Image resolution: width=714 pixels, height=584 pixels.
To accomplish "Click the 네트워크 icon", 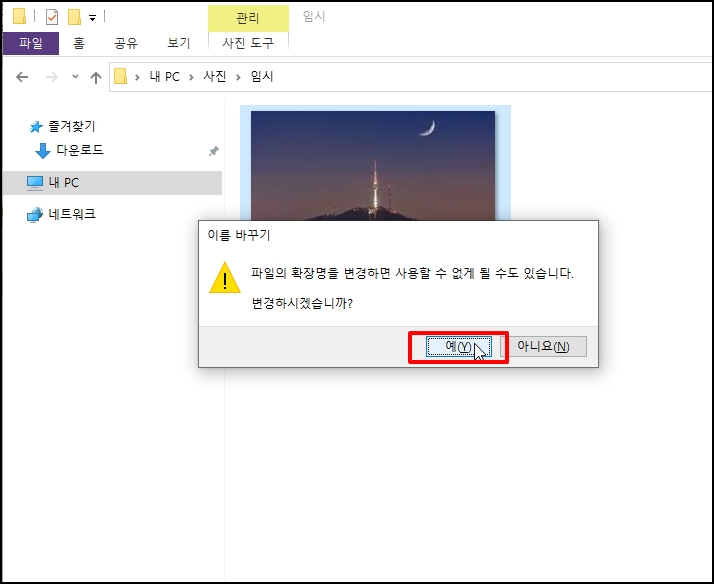I will tap(35, 214).
